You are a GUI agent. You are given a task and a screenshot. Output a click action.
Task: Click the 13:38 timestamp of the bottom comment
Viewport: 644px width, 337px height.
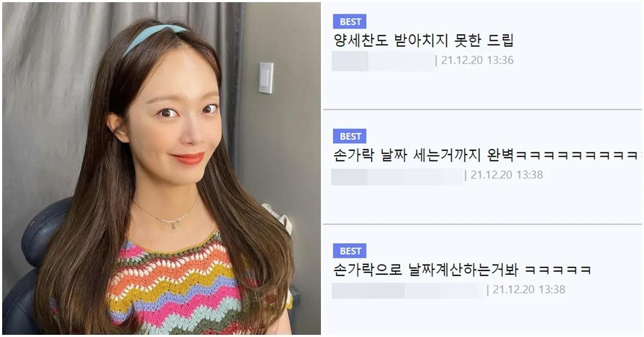[529, 290]
